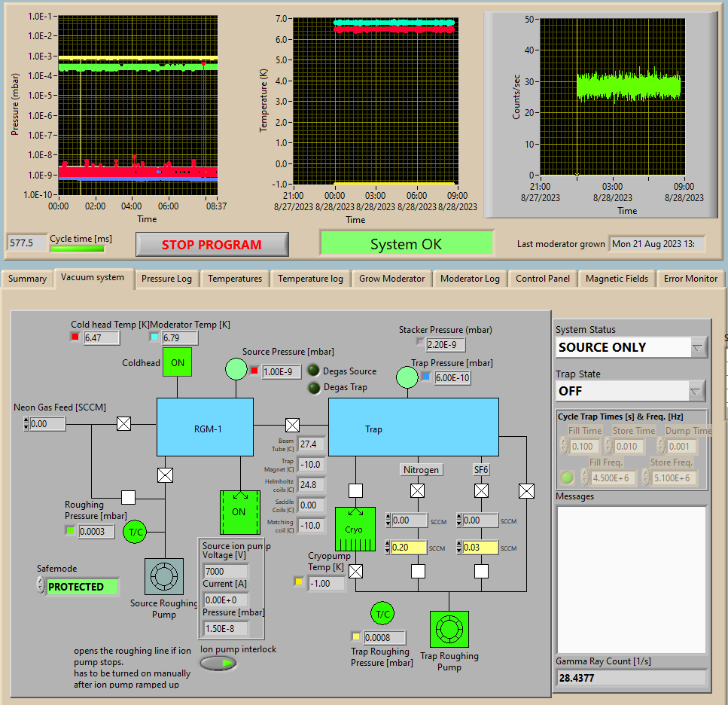Click the source ion pump ON icon
728x705 pixels.
[239, 511]
